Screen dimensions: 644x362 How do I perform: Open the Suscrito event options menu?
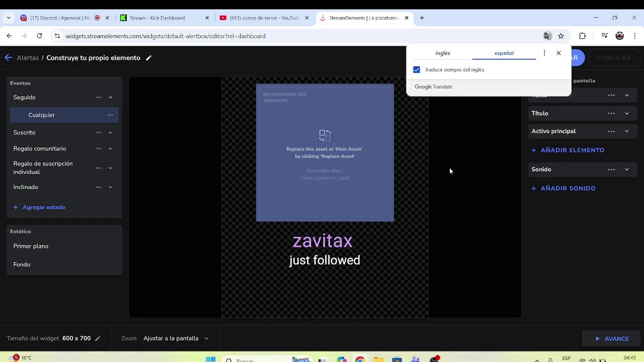(99, 133)
